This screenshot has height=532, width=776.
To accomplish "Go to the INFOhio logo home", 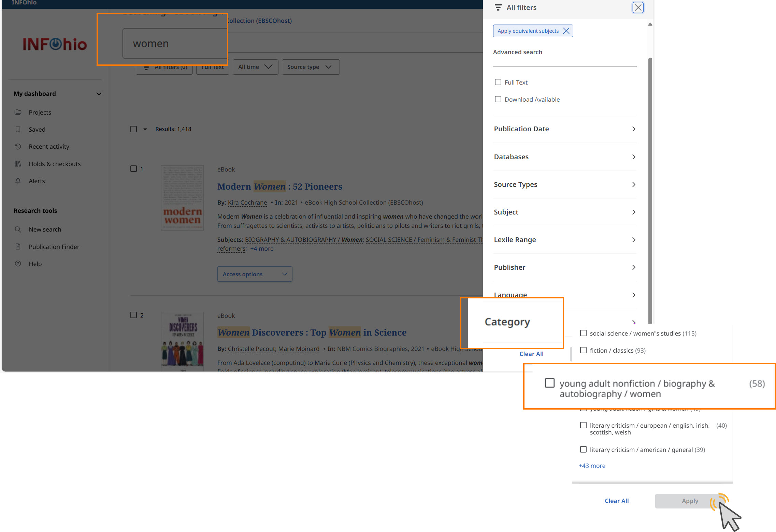I will 55,44.
